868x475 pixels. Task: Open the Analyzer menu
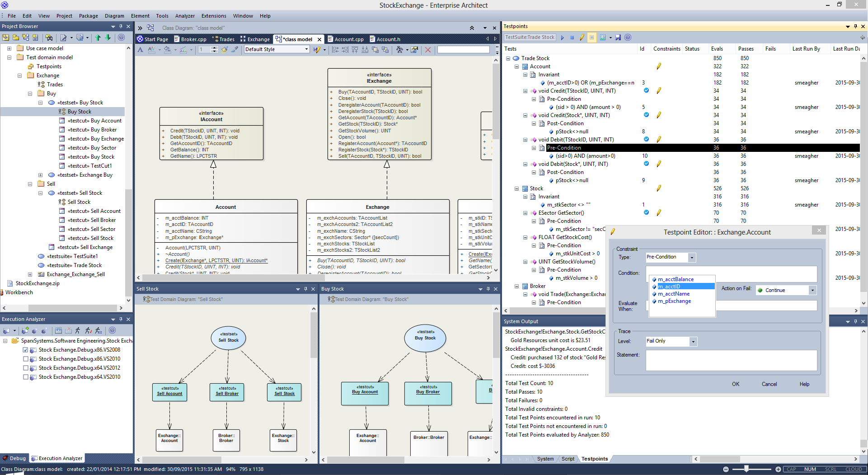(x=185, y=16)
